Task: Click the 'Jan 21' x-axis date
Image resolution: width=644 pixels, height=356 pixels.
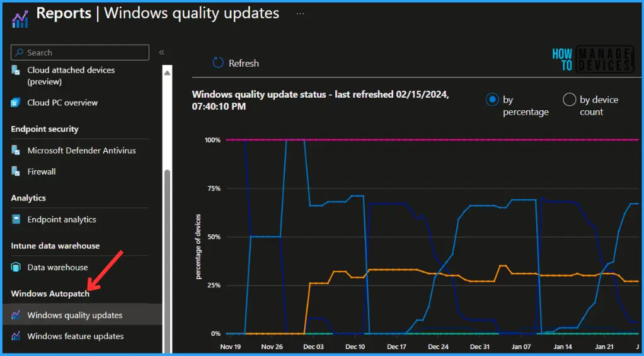Action: (604, 347)
